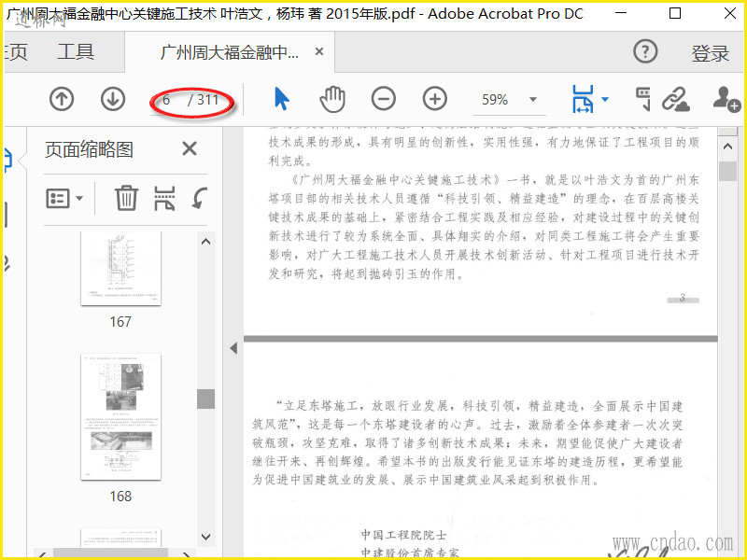Maximize the Acrobat window

(675, 13)
